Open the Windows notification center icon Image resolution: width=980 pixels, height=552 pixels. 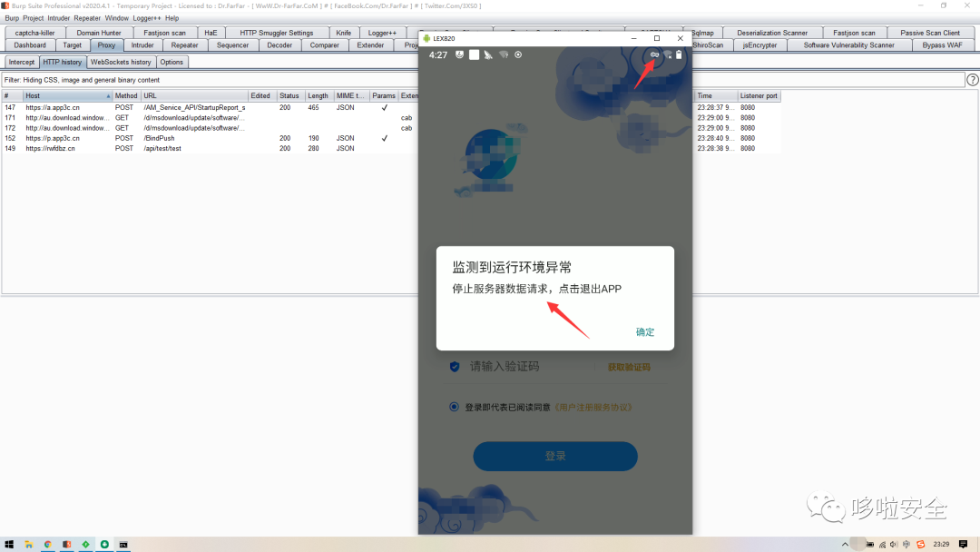(963, 544)
